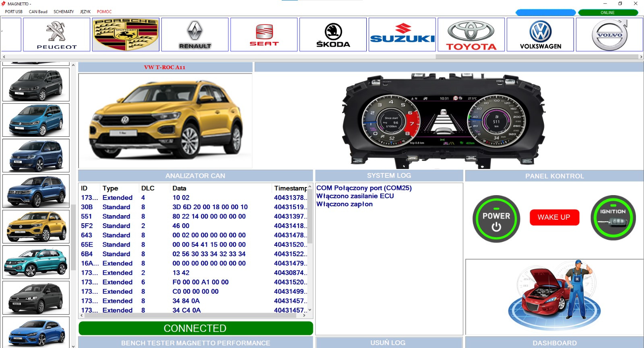Open the SCHEMATY menu
This screenshot has height=348, width=644.
tap(64, 12)
